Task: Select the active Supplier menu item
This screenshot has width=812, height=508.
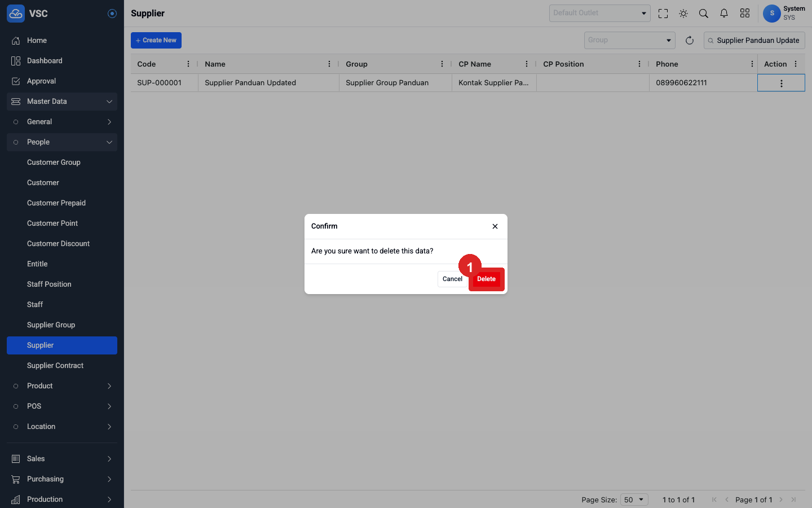Action: click(x=62, y=345)
